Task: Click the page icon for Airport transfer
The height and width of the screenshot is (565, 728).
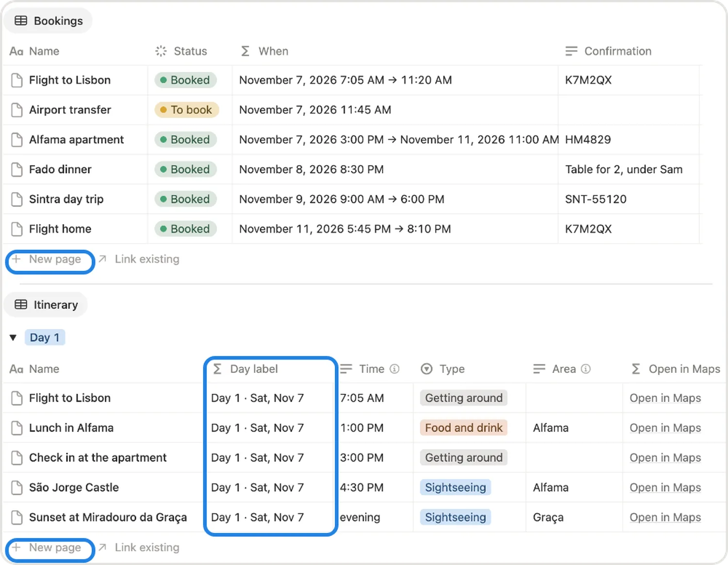Action: click(x=17, y=110)
